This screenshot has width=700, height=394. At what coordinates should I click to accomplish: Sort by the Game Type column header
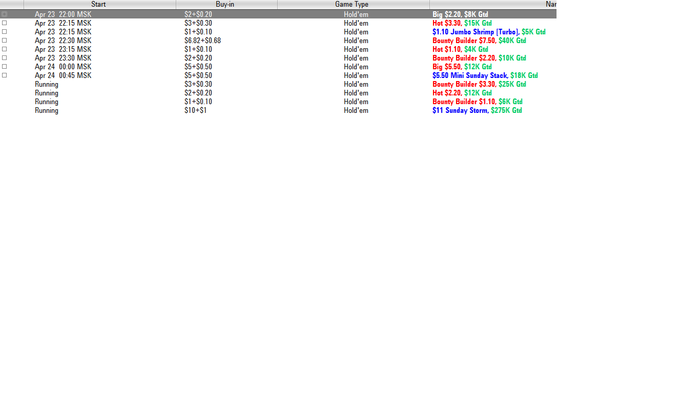[x=353, y=4]
